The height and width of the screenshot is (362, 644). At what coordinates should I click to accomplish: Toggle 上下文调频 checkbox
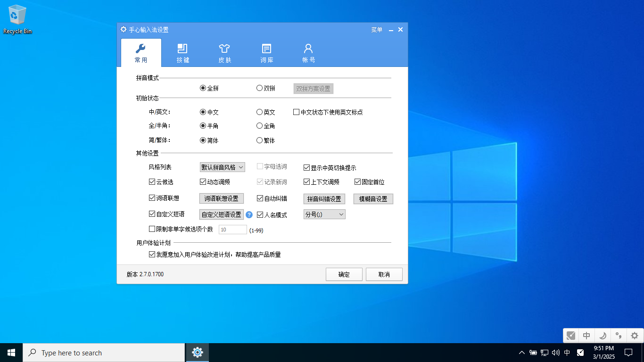[x=307, y=182]
